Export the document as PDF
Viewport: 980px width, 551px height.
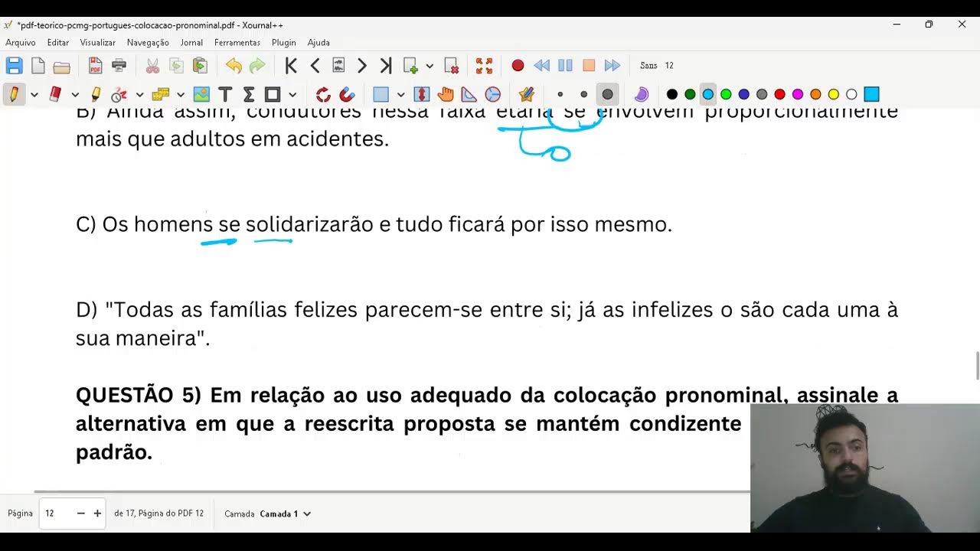(x=95, y=66)
